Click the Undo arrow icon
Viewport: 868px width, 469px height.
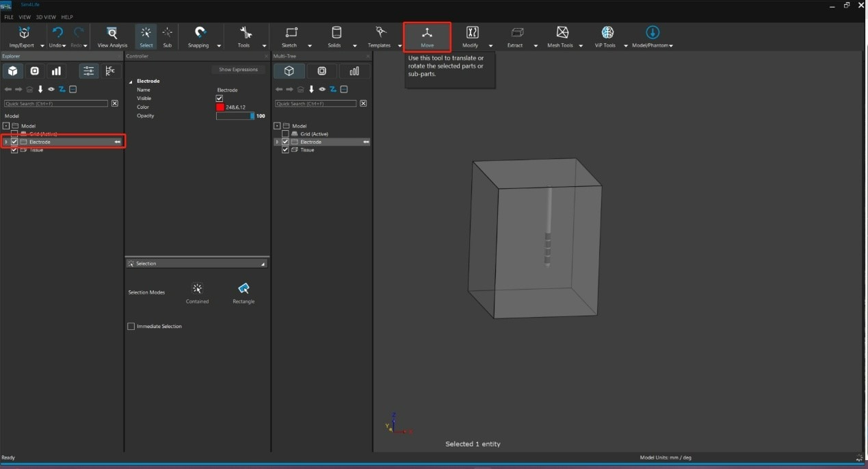[x=57, y=33]
